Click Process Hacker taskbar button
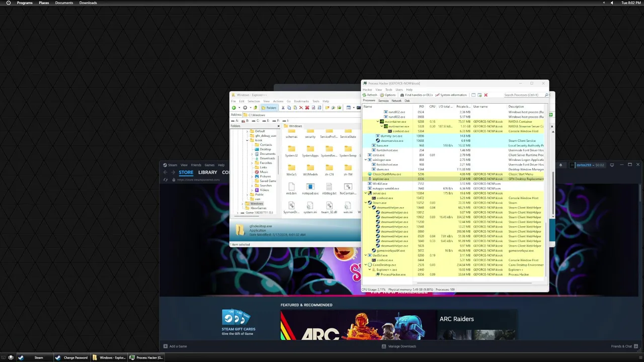The height and width of the screenshot is (362, 644). [146, 357]
